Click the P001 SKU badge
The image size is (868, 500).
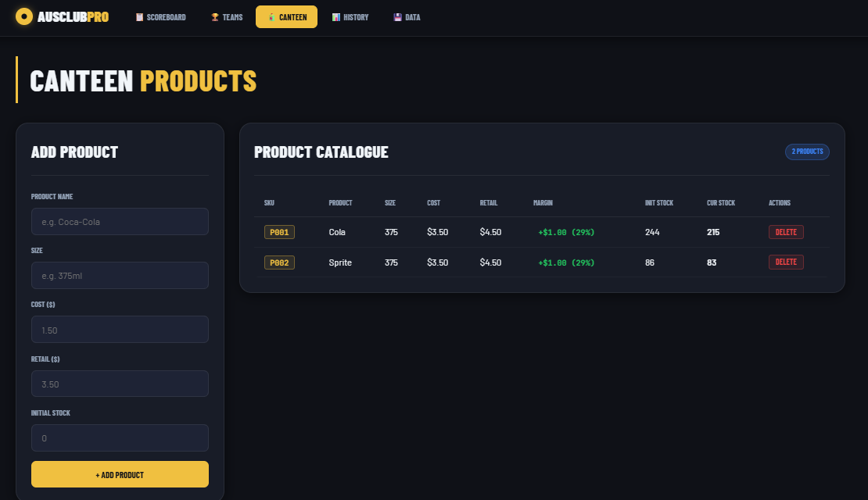[x=279, y=232]
